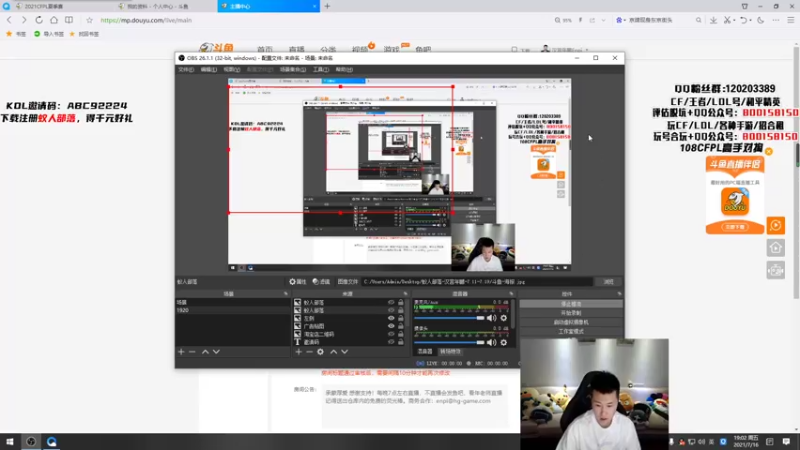Viewport: 800px width, 450px height.
Task: Toggle lock on 邀请码 source
Action: pyautogui.click(x=401, y=342)
